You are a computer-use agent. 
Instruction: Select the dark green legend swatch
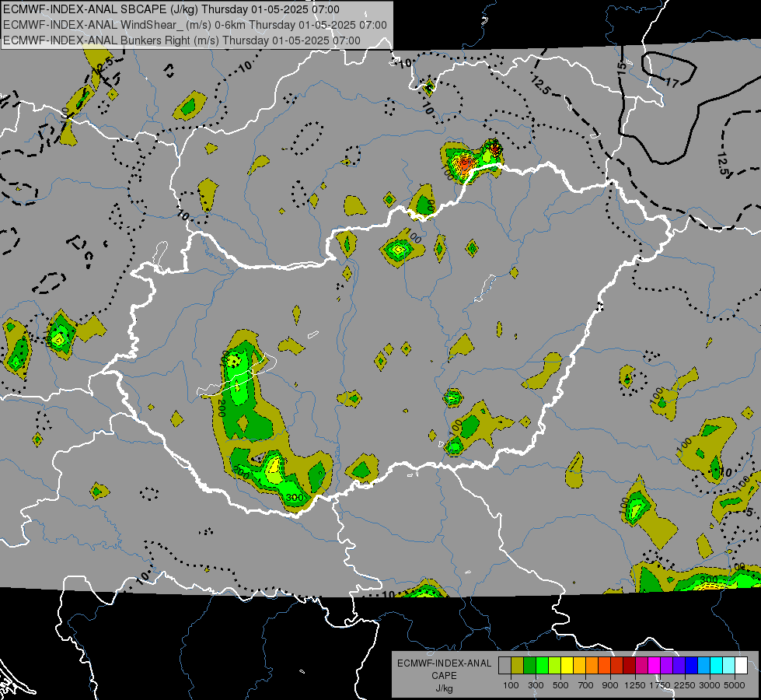[x=529, y=666]
